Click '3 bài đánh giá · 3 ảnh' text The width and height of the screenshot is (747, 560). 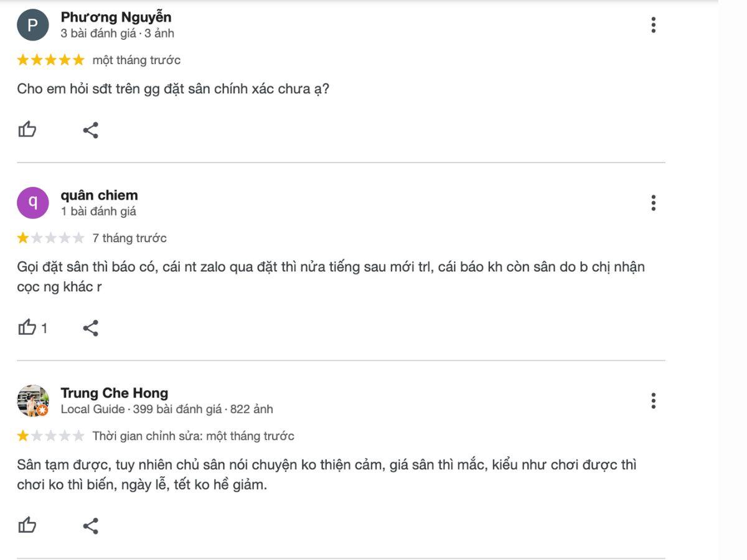117,33
